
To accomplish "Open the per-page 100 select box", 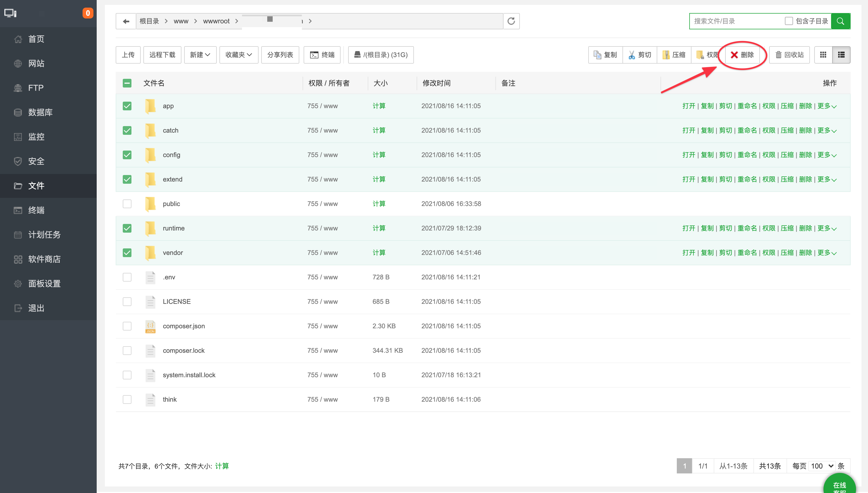I will pyautogui.click(x=822, y=466).
